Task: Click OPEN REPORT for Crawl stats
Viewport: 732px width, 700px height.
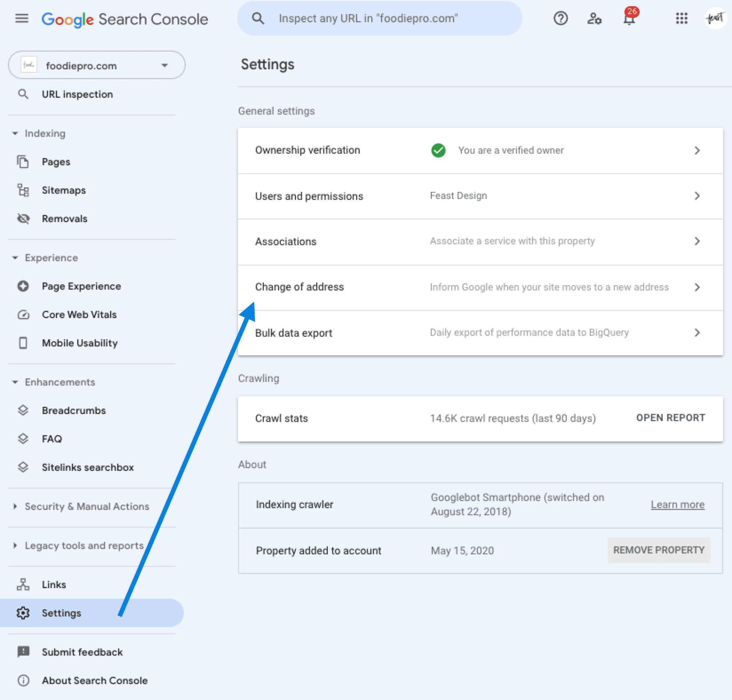Action: [671, 418]
